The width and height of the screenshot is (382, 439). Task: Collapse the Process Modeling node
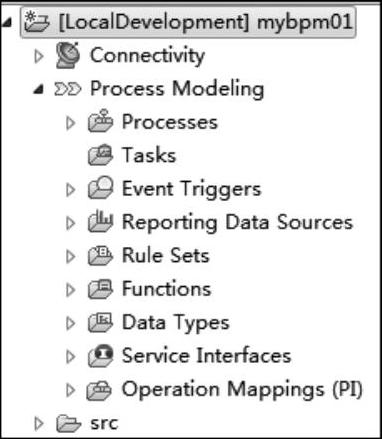(39, 89)
